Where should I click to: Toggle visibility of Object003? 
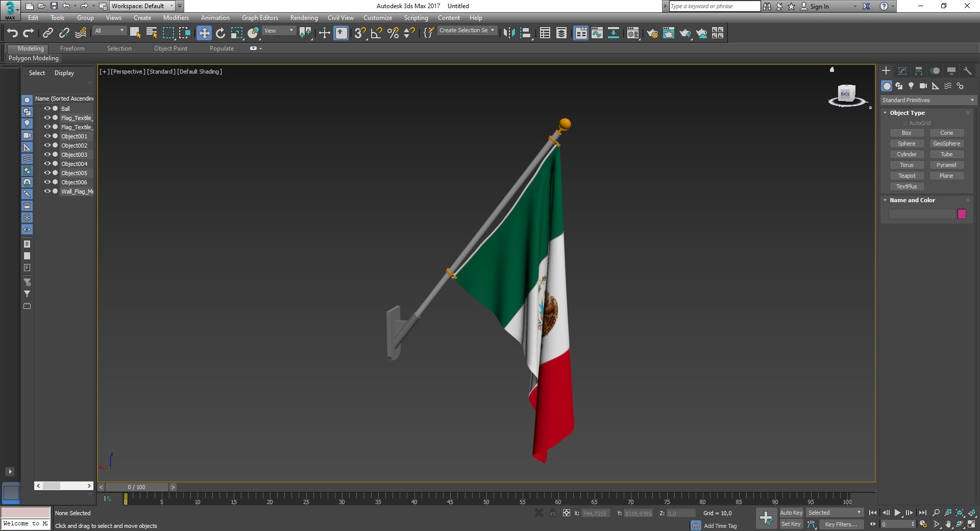click(47, 154)
